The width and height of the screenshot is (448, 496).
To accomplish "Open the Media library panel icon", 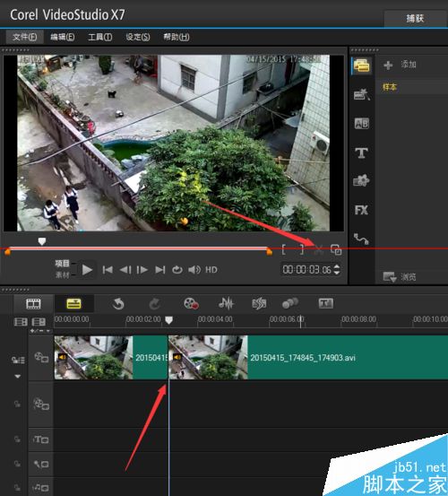I will pyautogui.click(x=362, y=66).
